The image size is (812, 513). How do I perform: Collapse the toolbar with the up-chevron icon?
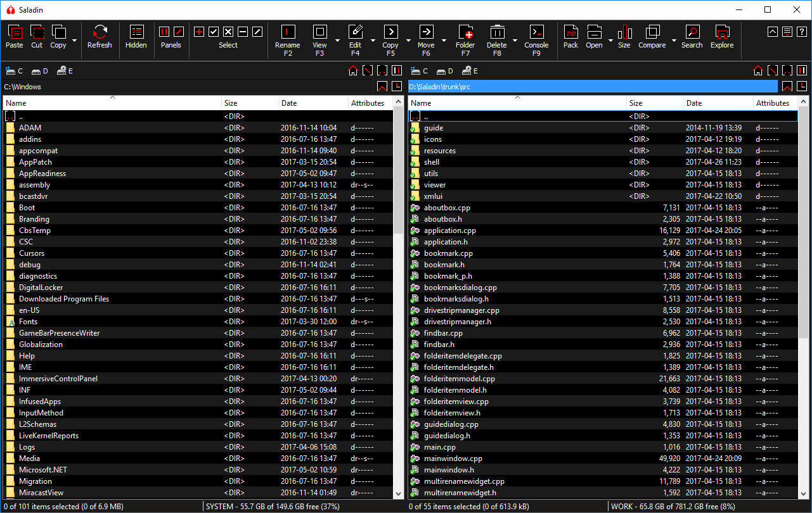(772, 32)
